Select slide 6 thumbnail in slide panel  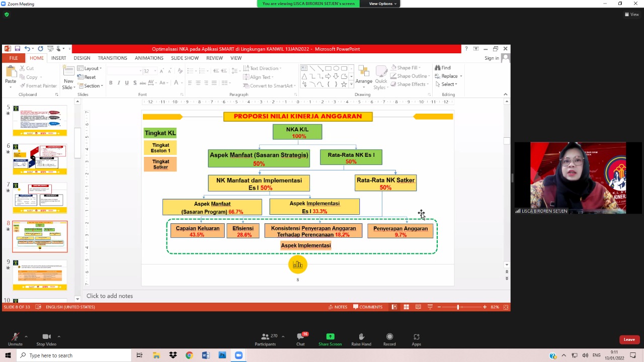pyautogui.click(x=40, y=159)
